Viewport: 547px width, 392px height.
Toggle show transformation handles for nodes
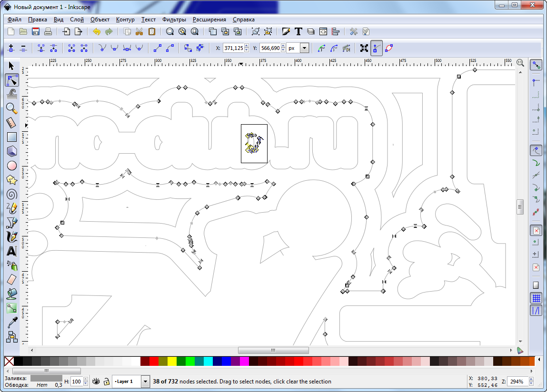pos(364,48)
